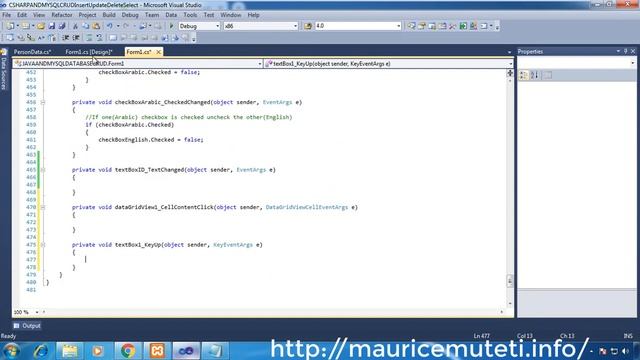
Task: Open the File menu
Action: click(x=7, y=15)
